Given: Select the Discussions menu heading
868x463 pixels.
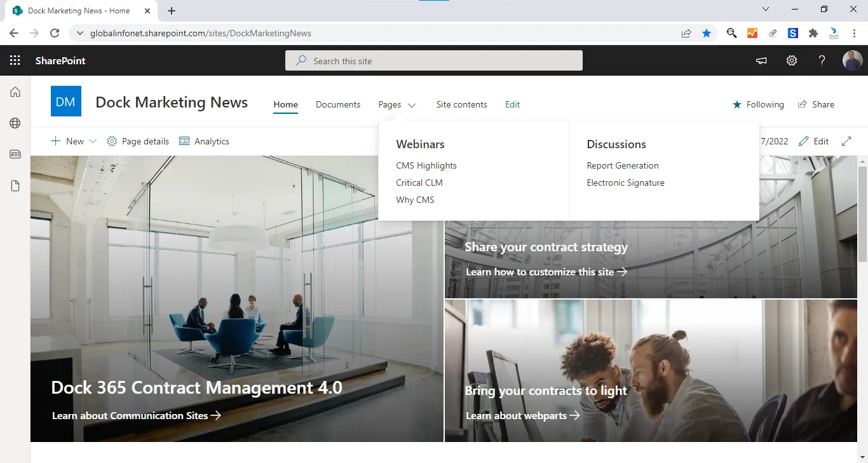Looking at the screenshot, I should tap(616, 144).
